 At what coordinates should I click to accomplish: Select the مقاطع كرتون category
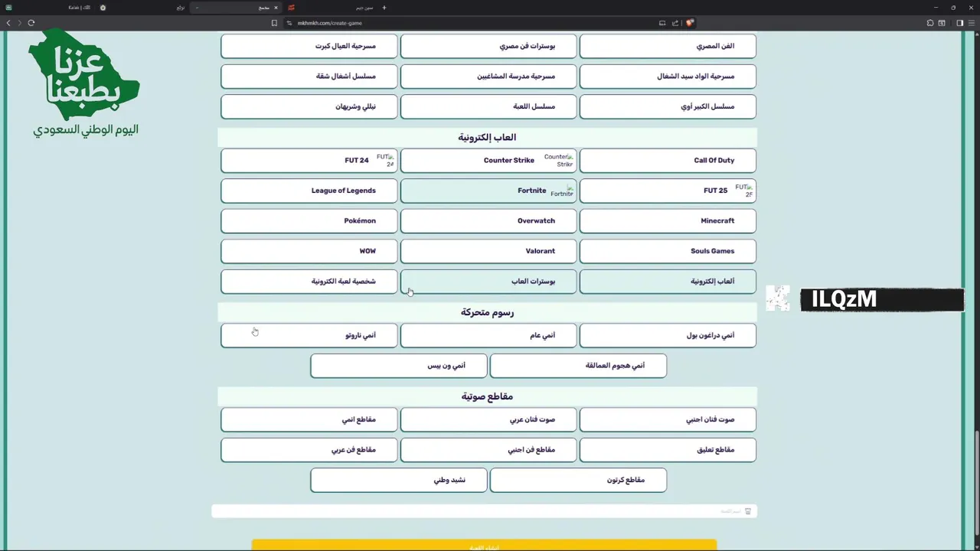578,480
